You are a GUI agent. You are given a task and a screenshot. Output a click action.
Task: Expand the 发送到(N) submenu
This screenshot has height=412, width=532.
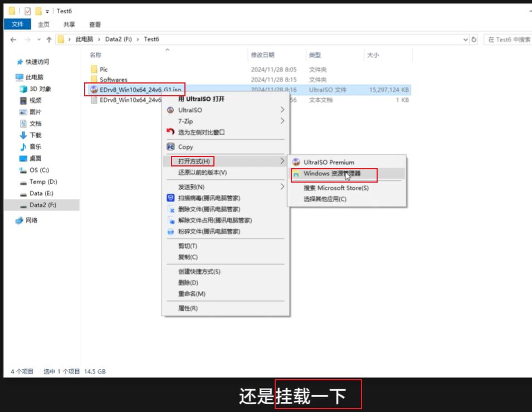tap(282, 187)
